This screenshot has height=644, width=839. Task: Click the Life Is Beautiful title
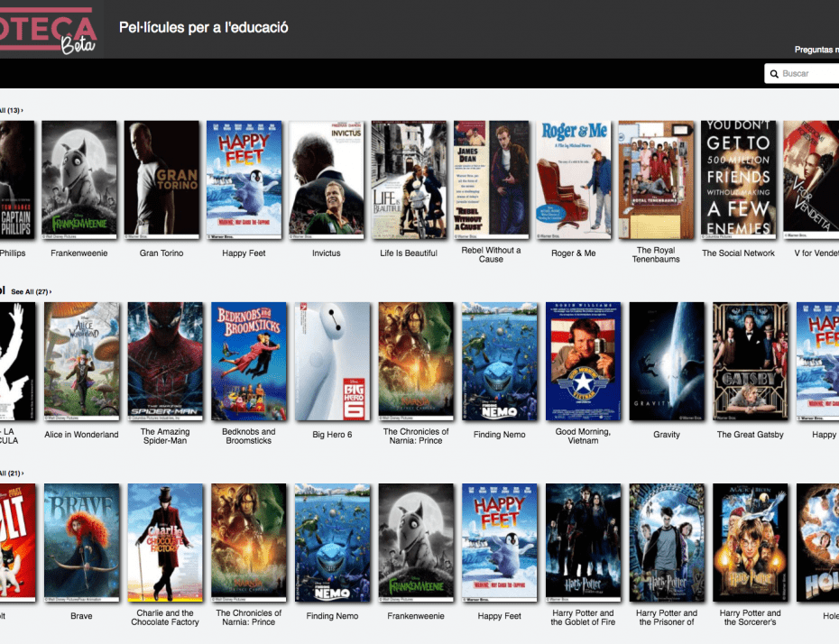tap(409, 253)
